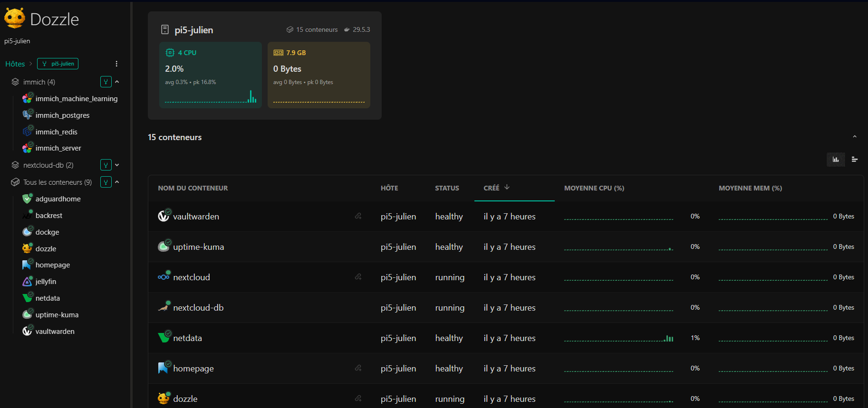Click the group link icon in dozzle row

pos(358,399)
